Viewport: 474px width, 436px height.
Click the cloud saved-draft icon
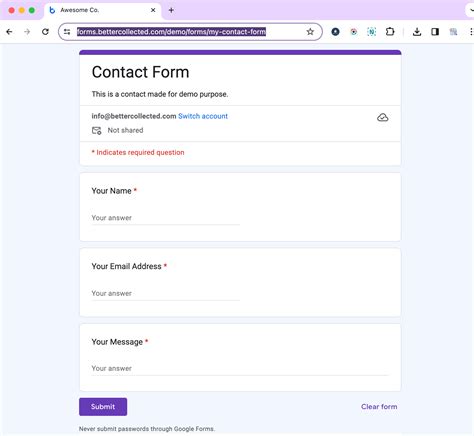(x=383, y=117)
